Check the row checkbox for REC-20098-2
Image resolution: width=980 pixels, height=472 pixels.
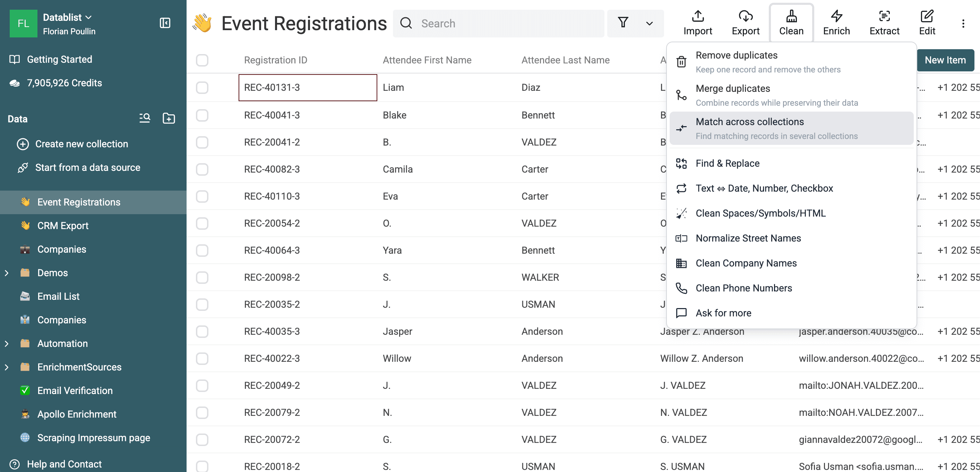[202, 278]
